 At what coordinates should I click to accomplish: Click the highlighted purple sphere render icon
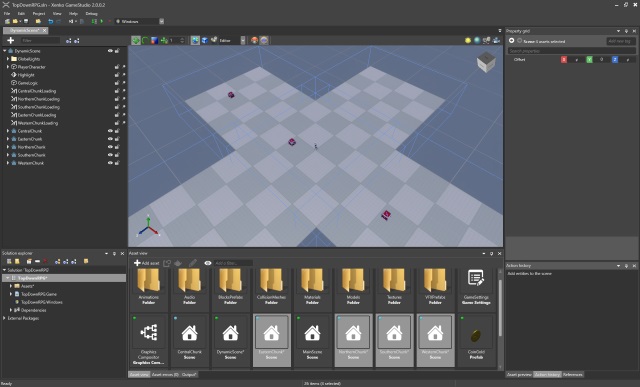[264, 40]
